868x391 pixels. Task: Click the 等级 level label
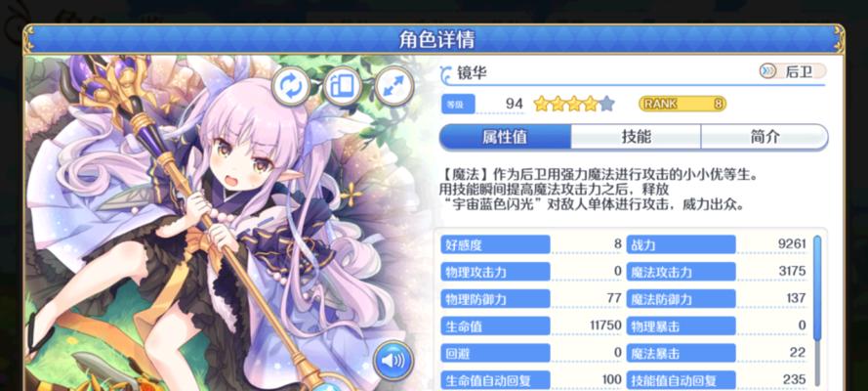pyautogui.click(x=457, y=105)
